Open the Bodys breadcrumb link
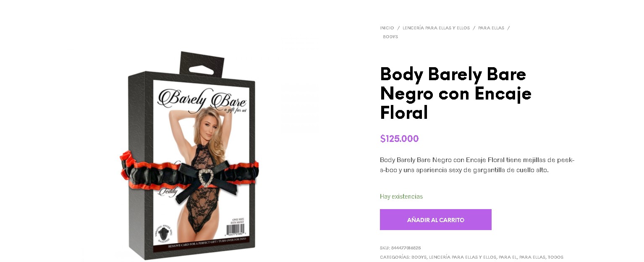 [x=390, y=37]
